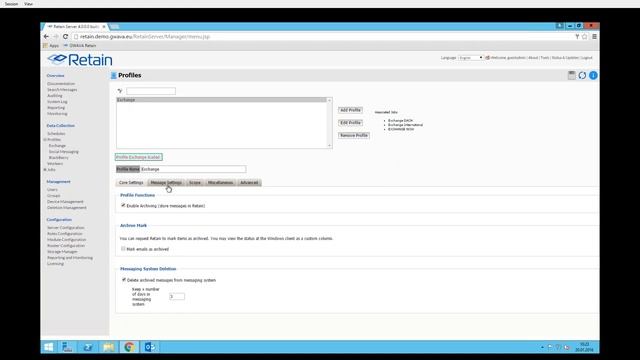
Task: Close the Retain Server browser tab
Action: [x=104, y=27]
